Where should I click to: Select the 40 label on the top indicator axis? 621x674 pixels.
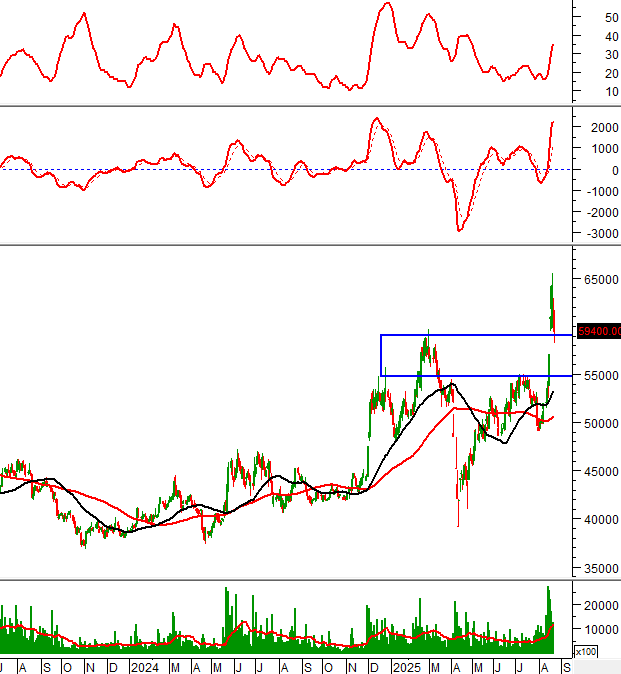pos(612,37)
